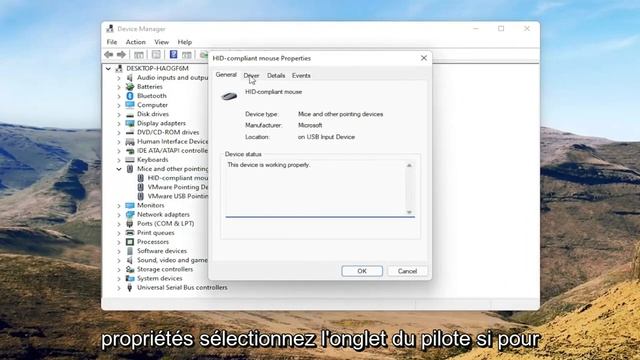The image size is (640, 360).
Task: Collapse the DESKTOP-HAOGF6M root node
Action: click(108, 69)
